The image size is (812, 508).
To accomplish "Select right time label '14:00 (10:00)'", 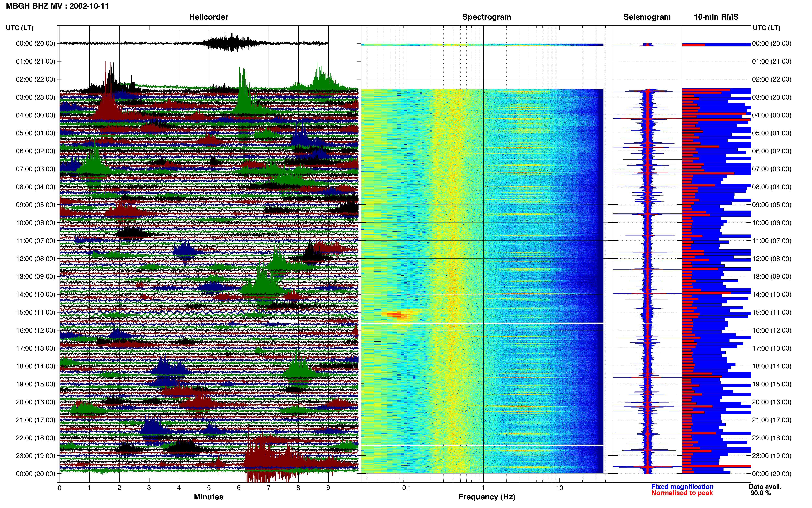I will pos(772,295).
